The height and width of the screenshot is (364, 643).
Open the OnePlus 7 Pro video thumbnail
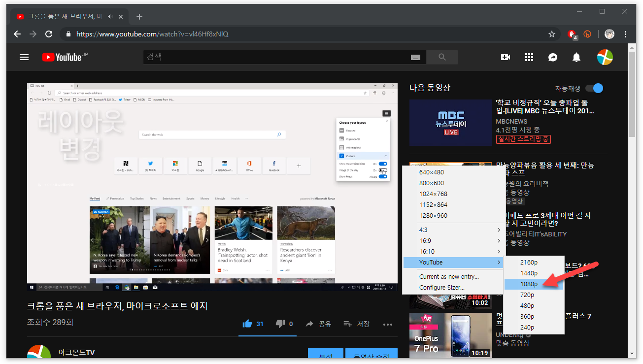pyautogui.click(x=450, y=335)
